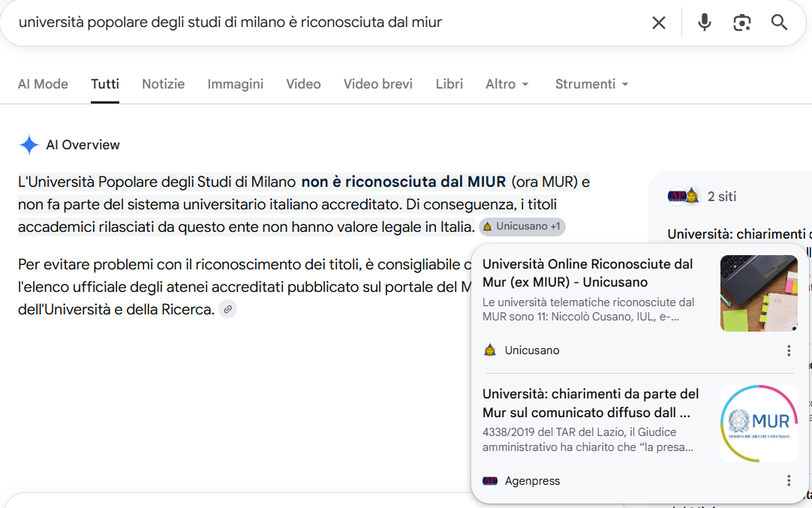Submit search with the magnifying glass icon
The image size is (812, 508).
click(779, 23)
